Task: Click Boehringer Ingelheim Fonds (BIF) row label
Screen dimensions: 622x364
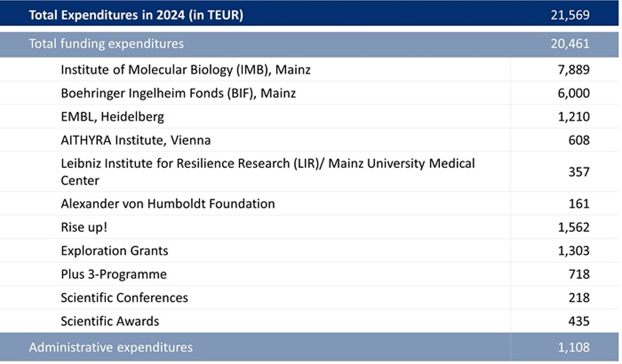Action: 178,93
